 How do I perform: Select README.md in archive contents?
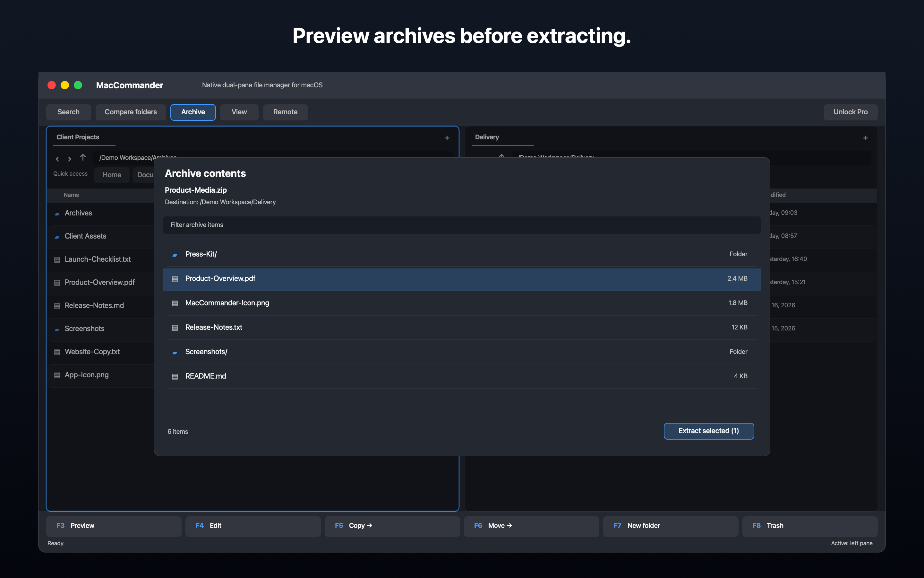[462, 377]
